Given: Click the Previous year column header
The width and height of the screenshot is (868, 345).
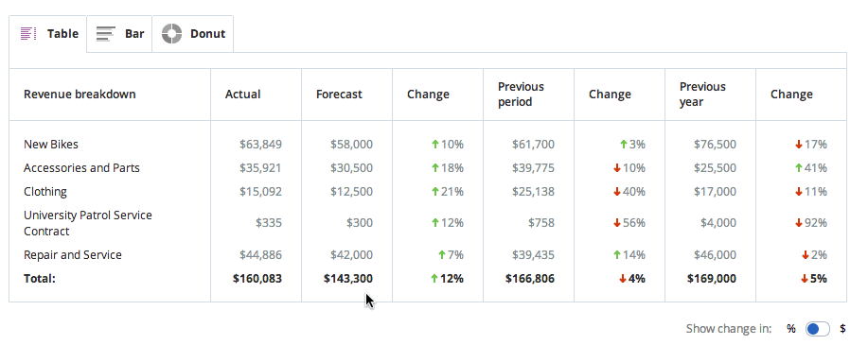Looking at the screenshot, I should [702, 94].
